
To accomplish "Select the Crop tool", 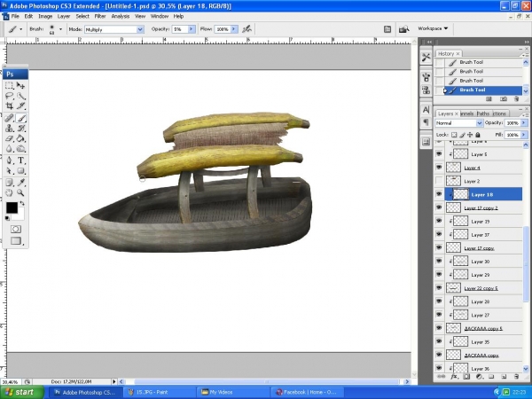I will pyautogui.click(x=10, y=106).
